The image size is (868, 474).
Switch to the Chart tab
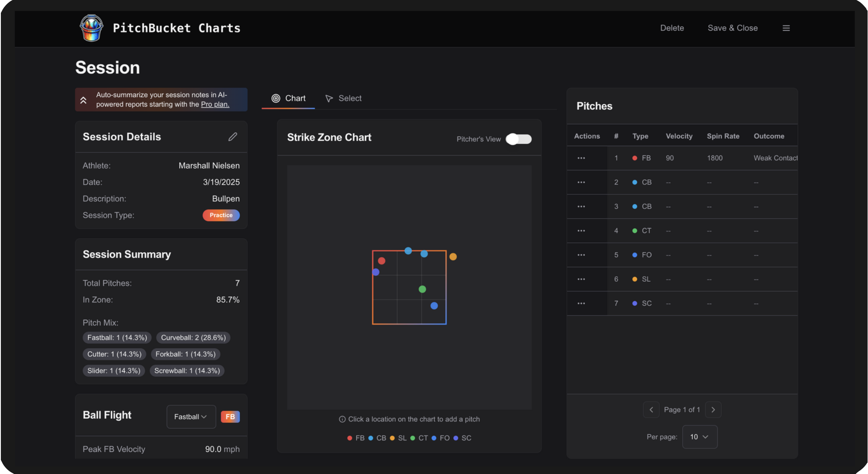pyautogui.click(x=288, y=98)
